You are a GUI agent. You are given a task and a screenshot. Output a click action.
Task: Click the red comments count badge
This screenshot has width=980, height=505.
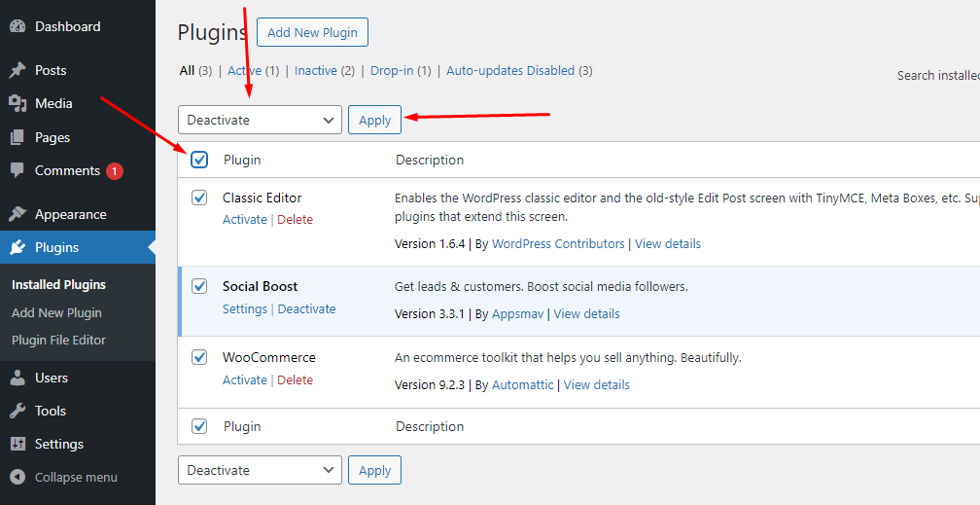pos(115,171)
